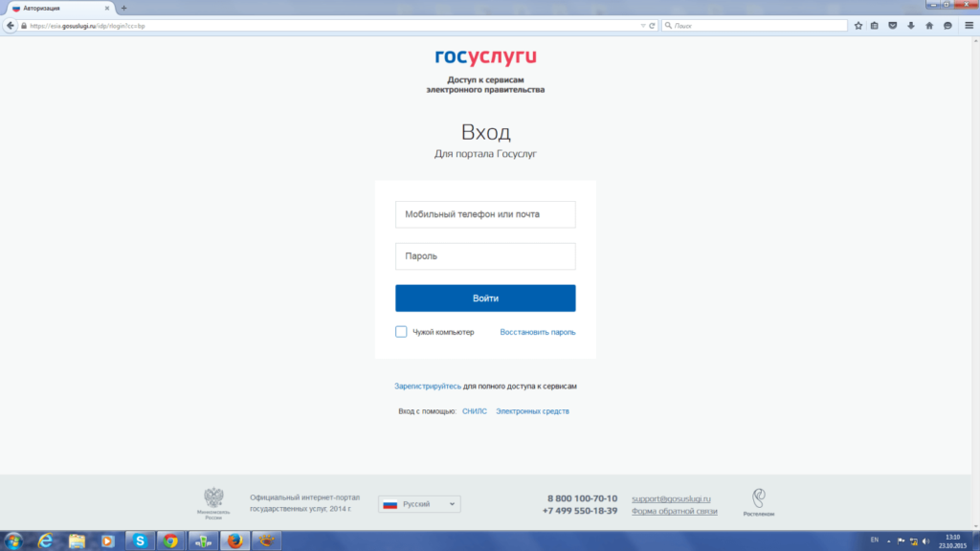Click the Ростелеком logo in footer

coord(759,502)
